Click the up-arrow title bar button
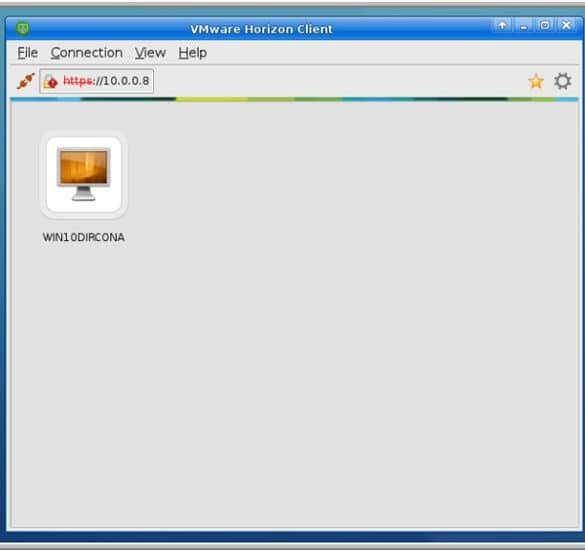 tap(502, 25)
